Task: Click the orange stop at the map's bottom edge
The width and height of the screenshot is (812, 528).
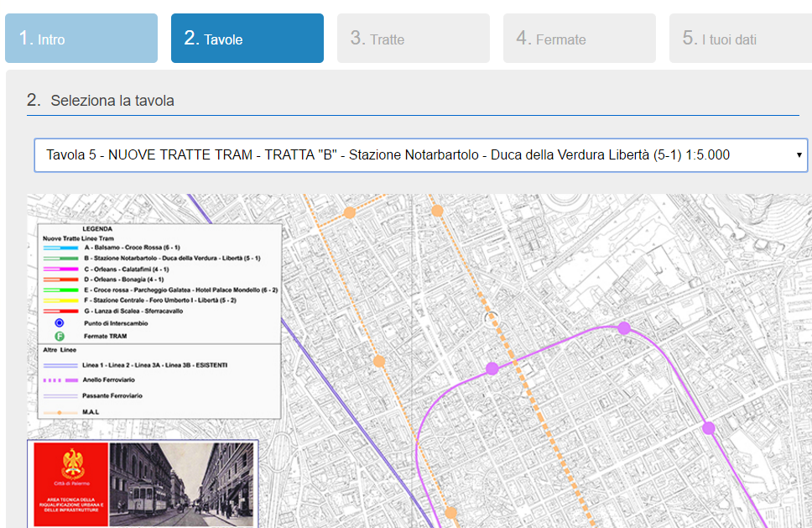Action: click(x=450, y=512)
